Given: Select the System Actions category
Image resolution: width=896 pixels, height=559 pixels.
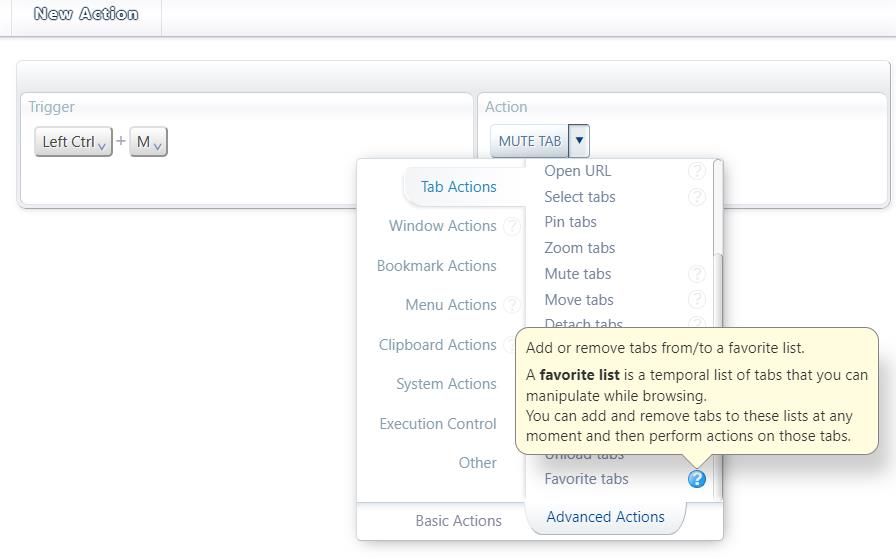Looking at the screenshot, I should [446, 384].
